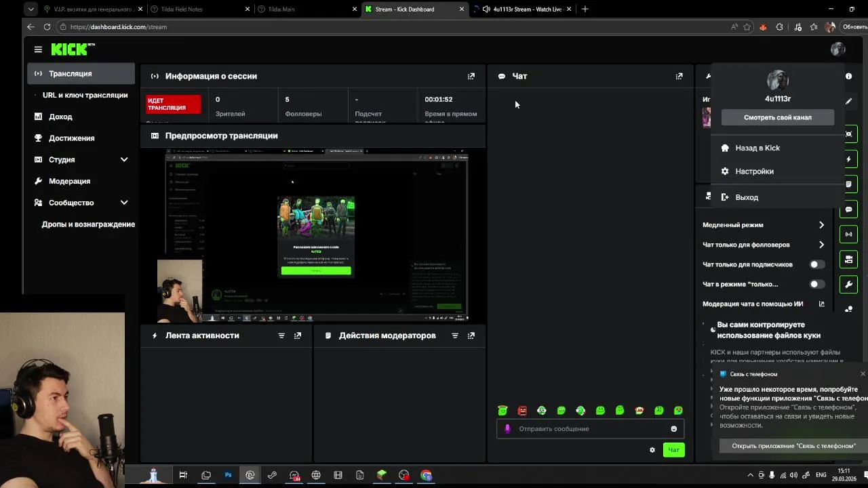Image resolution: width=868 pixels, height=488 pixels.
Task: Toggle Чат в режиме "только... switch
Action: (x=817, y=284)
